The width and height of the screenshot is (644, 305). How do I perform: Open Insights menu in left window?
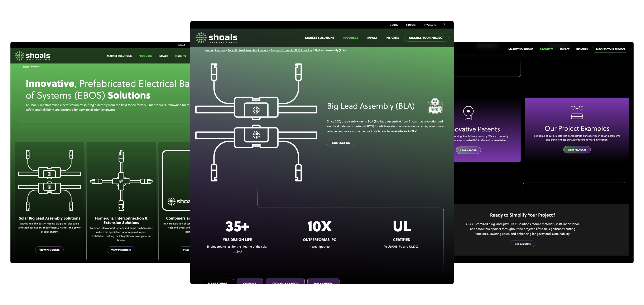point(181,56)
